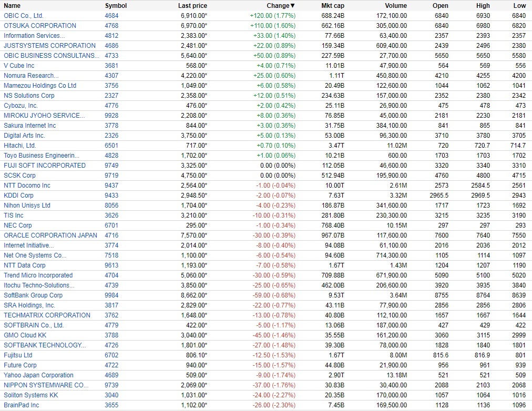Sort by the Last price column header
Screen dimensions: 532x411
click(x=192, y=6)
